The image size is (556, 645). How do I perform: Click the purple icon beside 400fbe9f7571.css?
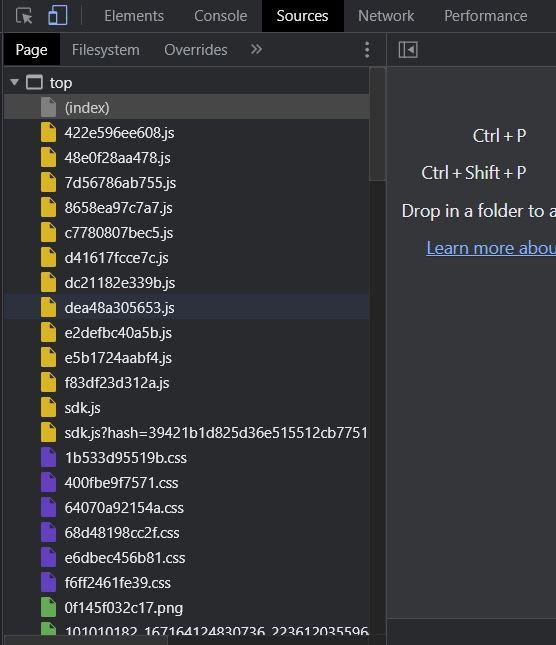(x=48, y=483)
